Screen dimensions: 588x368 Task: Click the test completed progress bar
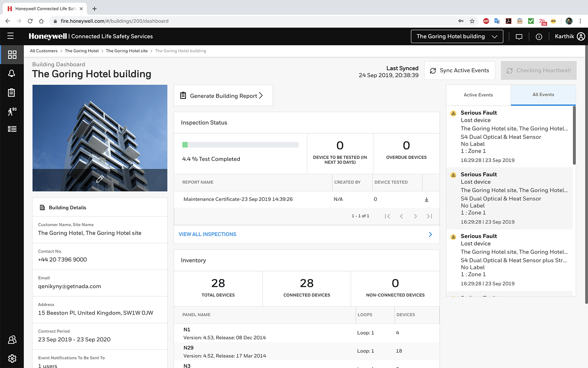tap(240, 145)
